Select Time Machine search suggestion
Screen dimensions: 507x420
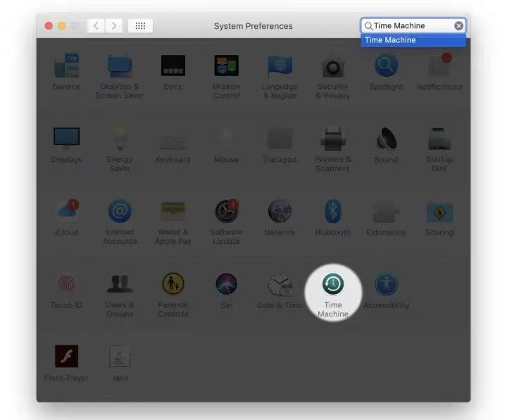coord(413,40)
